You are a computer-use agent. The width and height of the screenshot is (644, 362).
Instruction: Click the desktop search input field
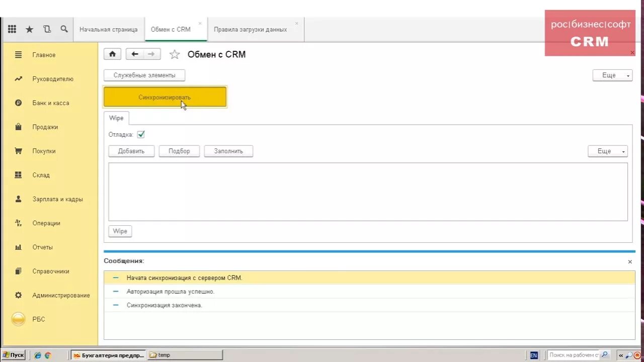(574, 355)
